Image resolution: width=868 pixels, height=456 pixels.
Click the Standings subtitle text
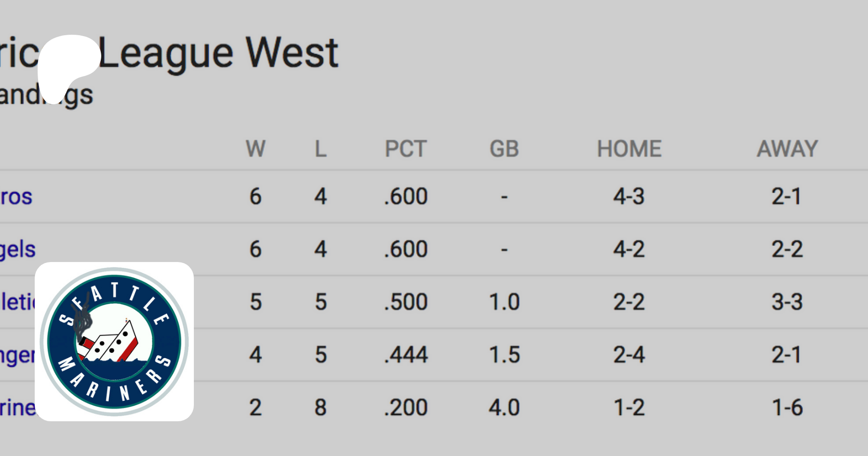[x=46, y=95]
